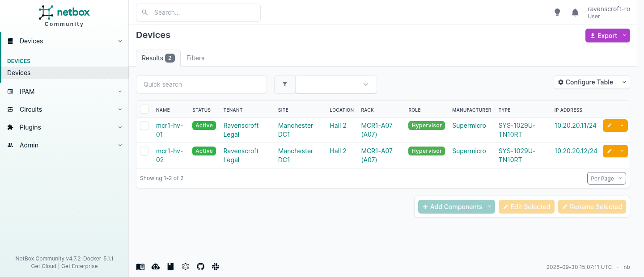The width and height of the screenshot is (644, 277).
Task: Open the Get Cloud link
Action: [x=43, y=266]
